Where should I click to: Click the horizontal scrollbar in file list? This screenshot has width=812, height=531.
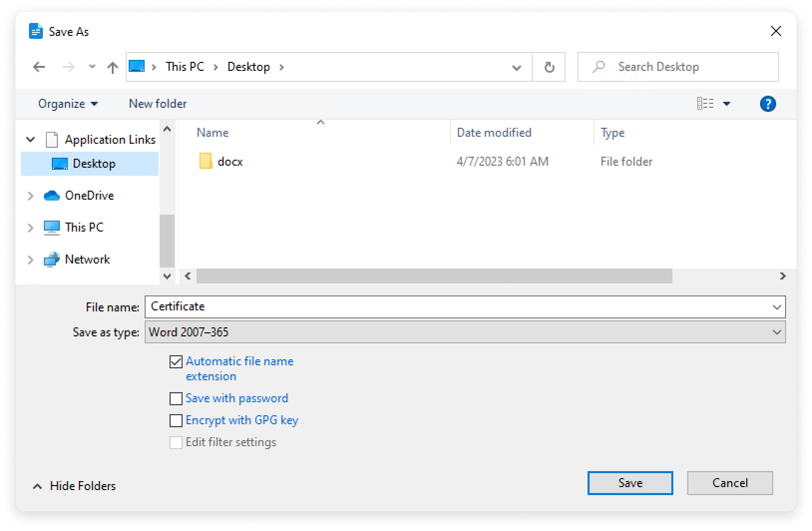434,276
